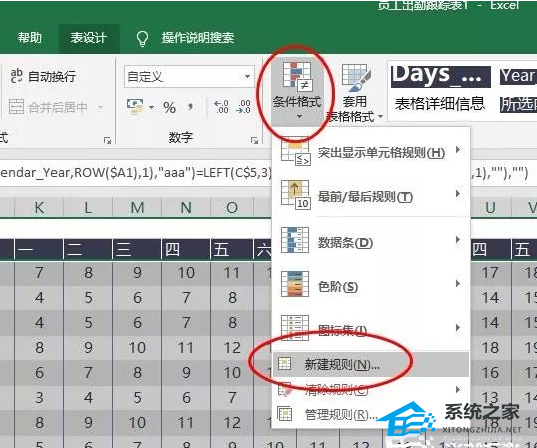The width and height of the screenshot is (537, 448).
Task: Expand Merge and Center dropdown arrow
Action: pyautogui.click(x=100, y=108)
